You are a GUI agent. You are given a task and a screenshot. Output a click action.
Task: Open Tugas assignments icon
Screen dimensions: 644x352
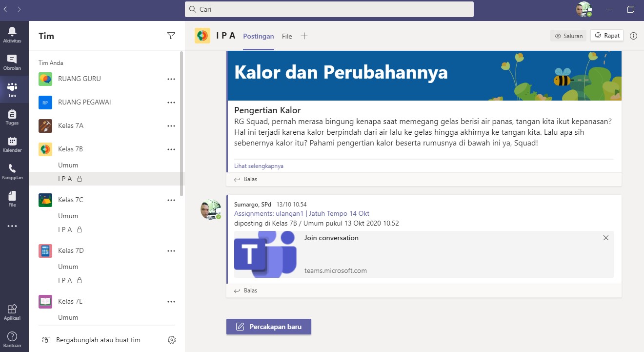12,116
